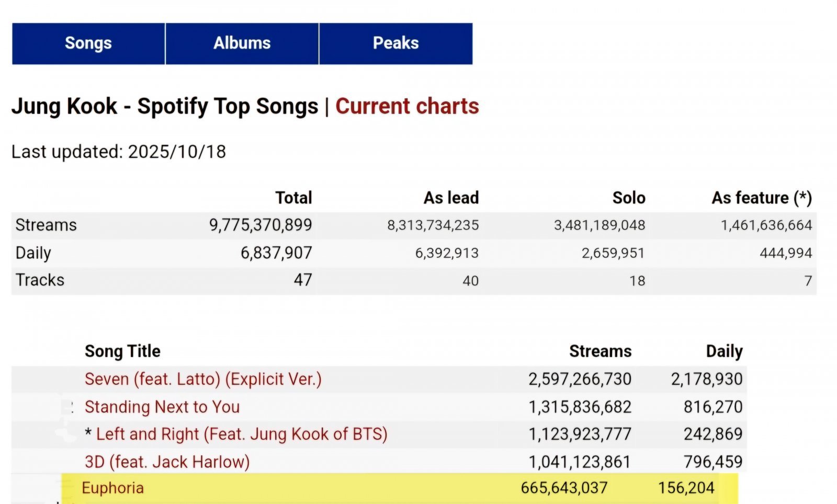Switch to the Albums tab
837x504 pixels.
(242, 43)
